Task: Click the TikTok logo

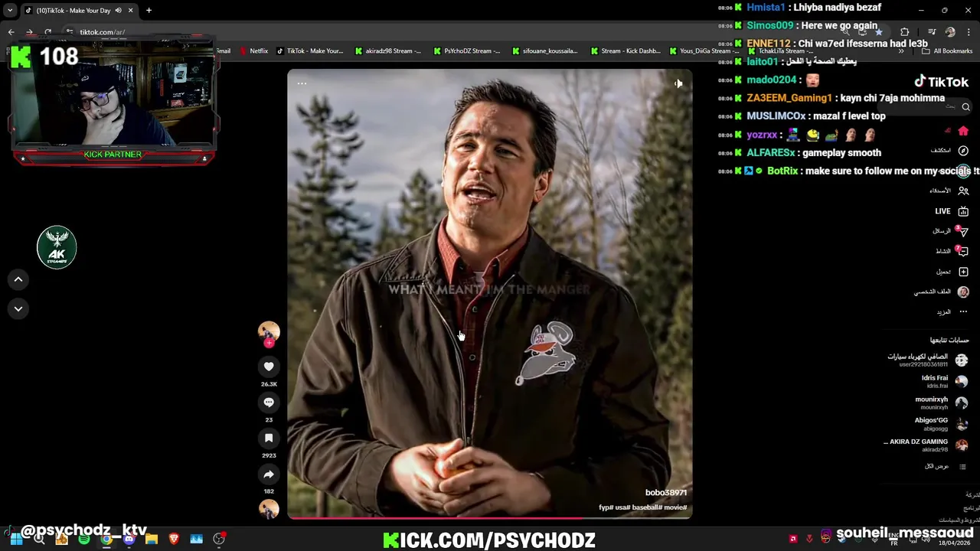Action: pos(941,82)
